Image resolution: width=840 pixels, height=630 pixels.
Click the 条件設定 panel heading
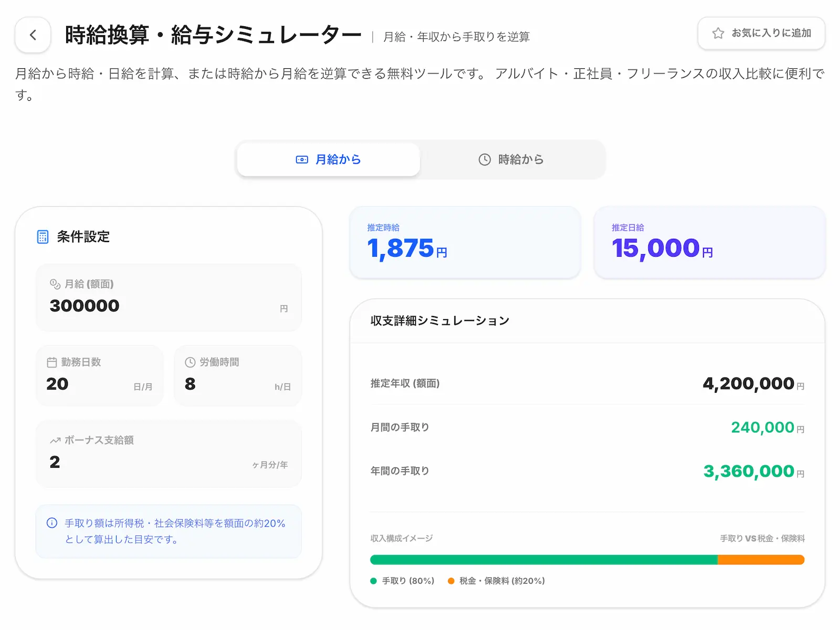[x=83, y=237]
